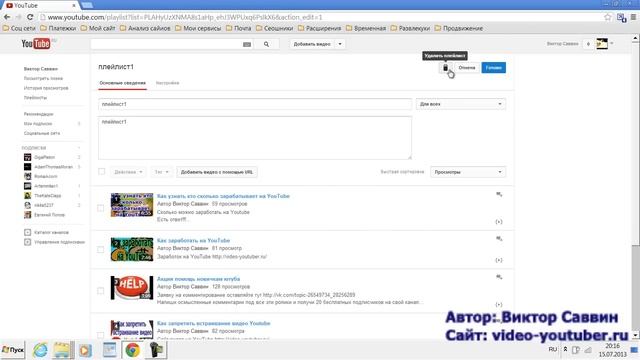Open the media player taskbar icon
This screenshot has width=640, height=360.
pos(85,350)
